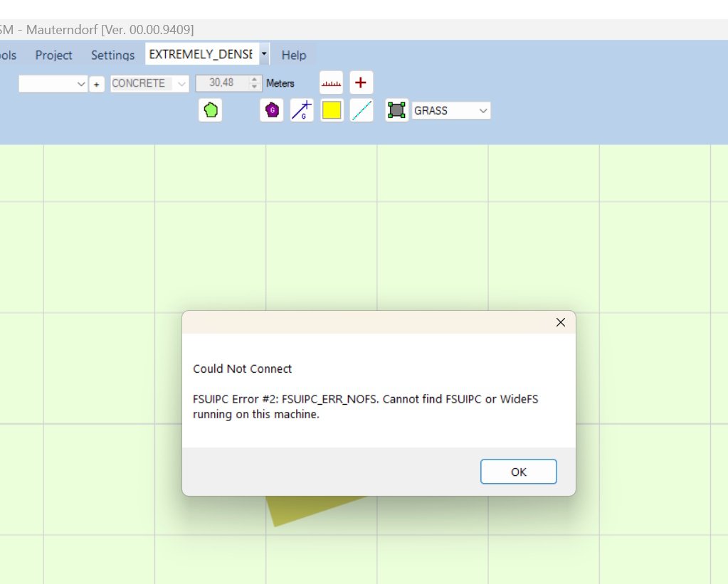This screenshot has width=728, height=584.
Task: Click the gray rectangle with green handles icon
Action: (397, 110)
